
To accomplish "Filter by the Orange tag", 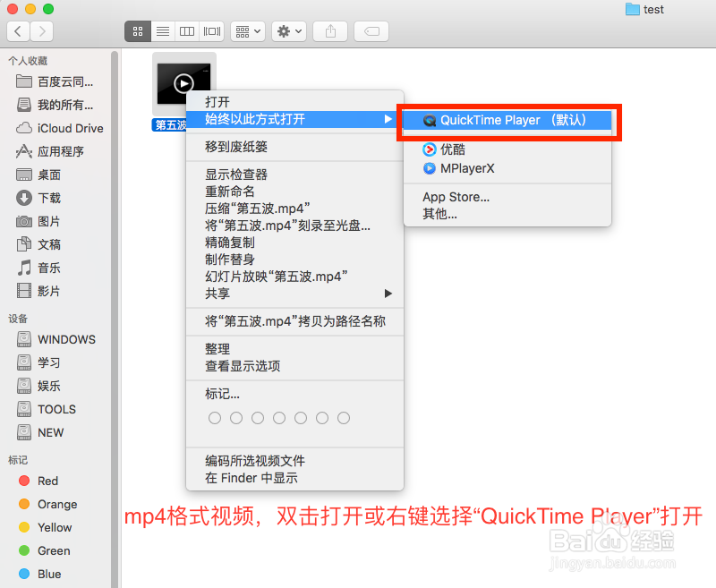I will (x=48, y=504).
